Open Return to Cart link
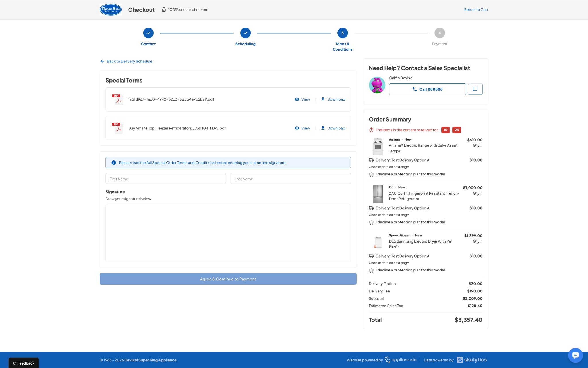 [x=476, y=10]
